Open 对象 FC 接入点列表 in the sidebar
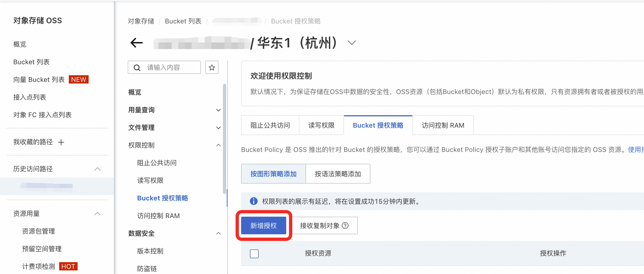Viewport: 644px width, 274px height. pyautogui.click(x=42, y=115)
